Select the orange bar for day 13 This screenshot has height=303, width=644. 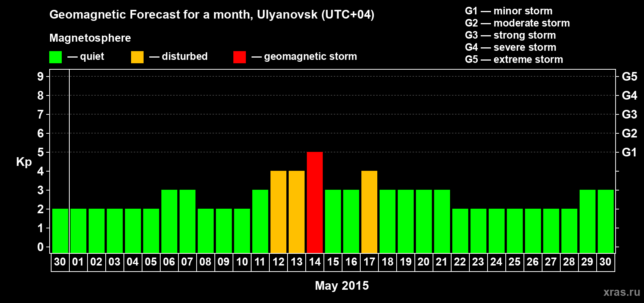[x=297, y=212]
